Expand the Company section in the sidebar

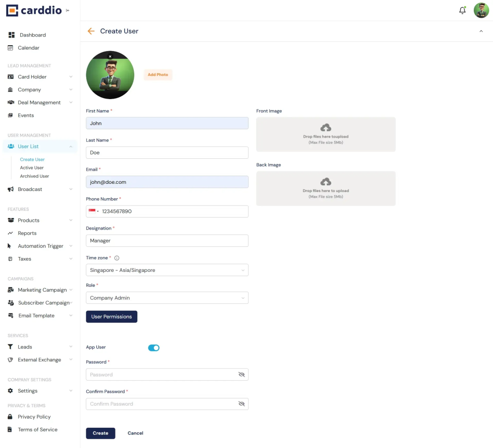(x=30, y=90)
